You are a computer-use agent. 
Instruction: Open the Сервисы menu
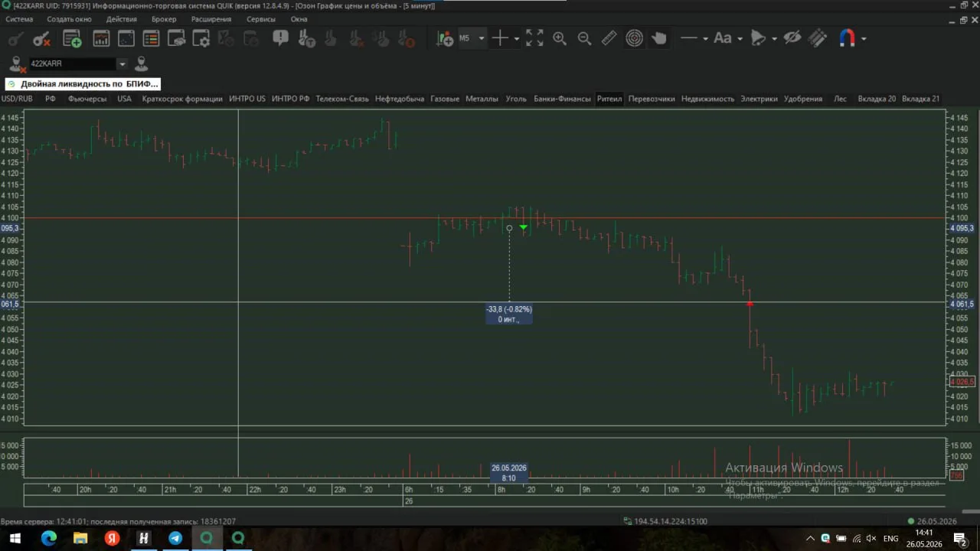pos(261,19)
